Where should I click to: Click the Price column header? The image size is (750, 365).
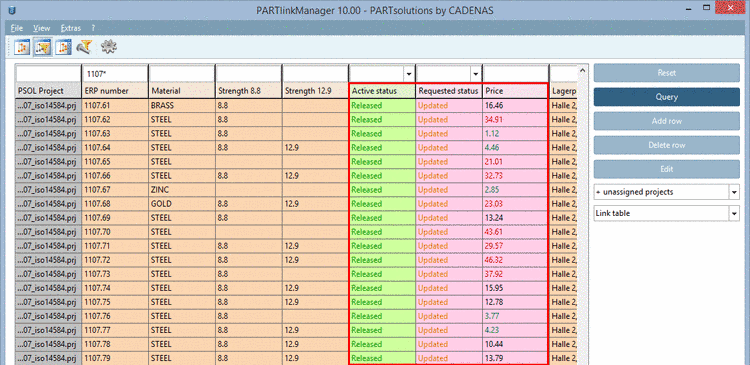tap(515, 91)
